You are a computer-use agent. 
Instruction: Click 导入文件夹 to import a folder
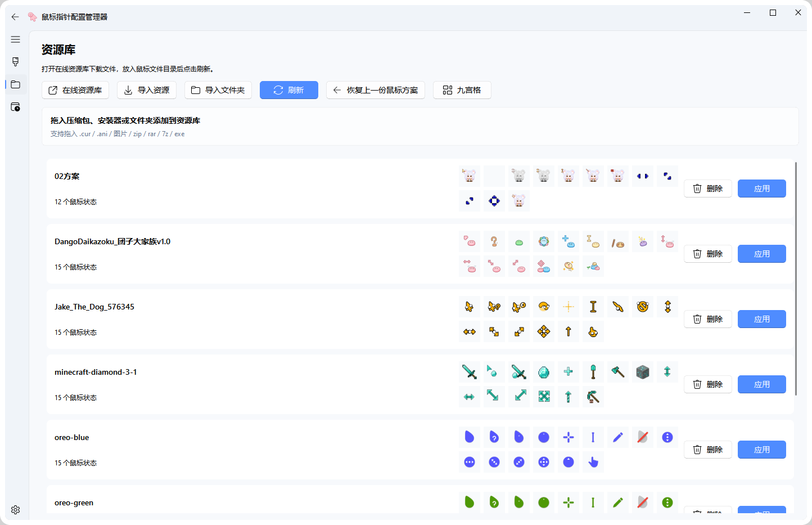coord(218,90)
